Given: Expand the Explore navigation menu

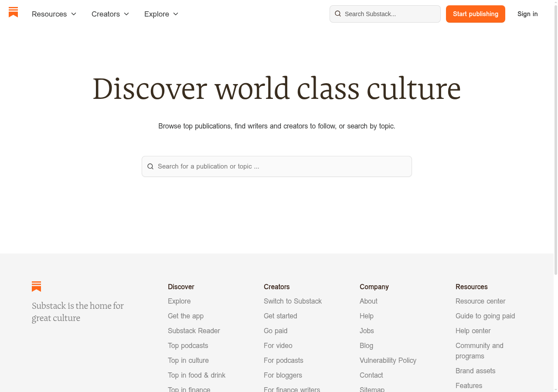Looking at the screenshot, I should coord(161,14).
